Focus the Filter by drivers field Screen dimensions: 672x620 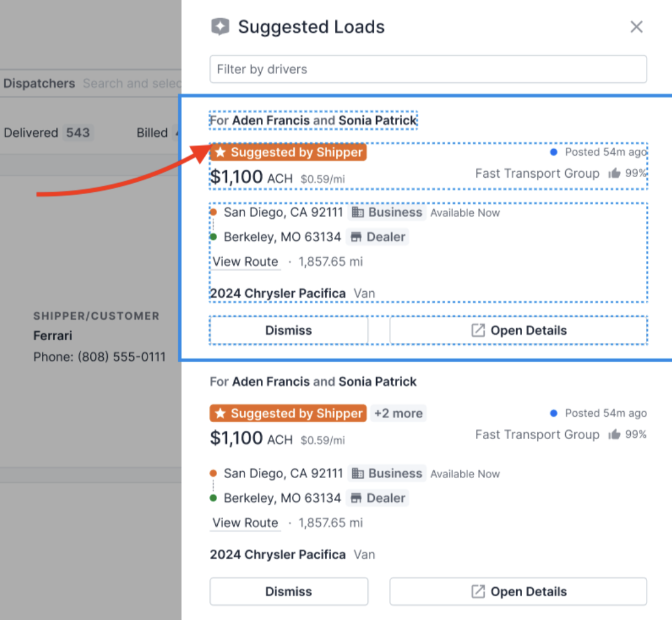(x=428, y=69)
